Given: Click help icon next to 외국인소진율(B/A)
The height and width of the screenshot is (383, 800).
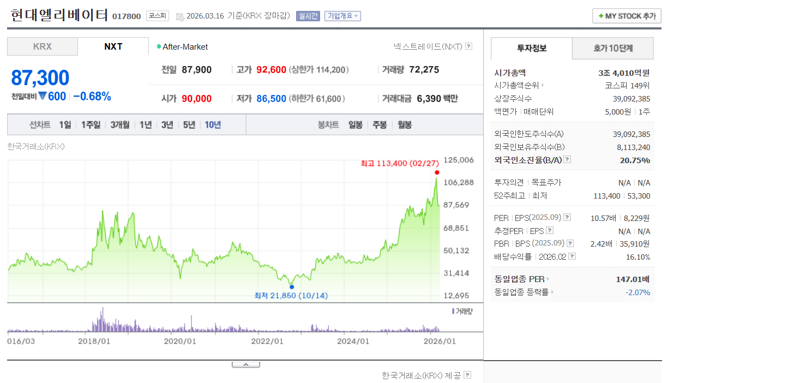Looking at the screenshot, I should (x=567, y=160).
